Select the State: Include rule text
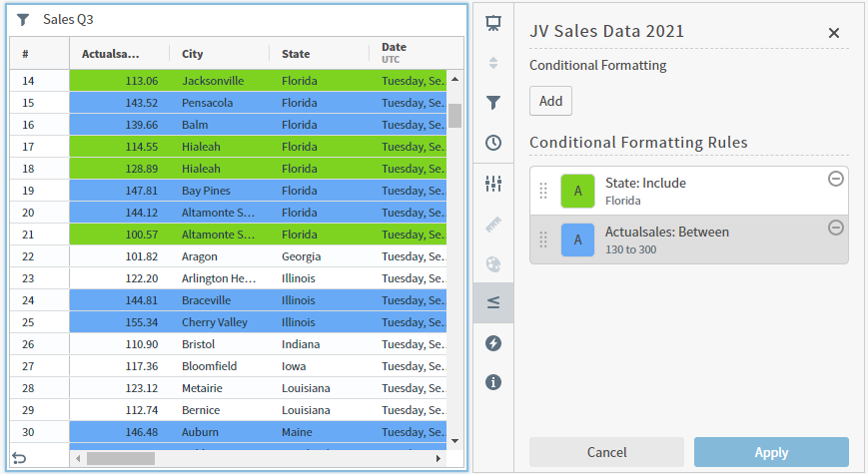Screen dimensions: 868x474 pyautogui.click(x=645, y=183)
